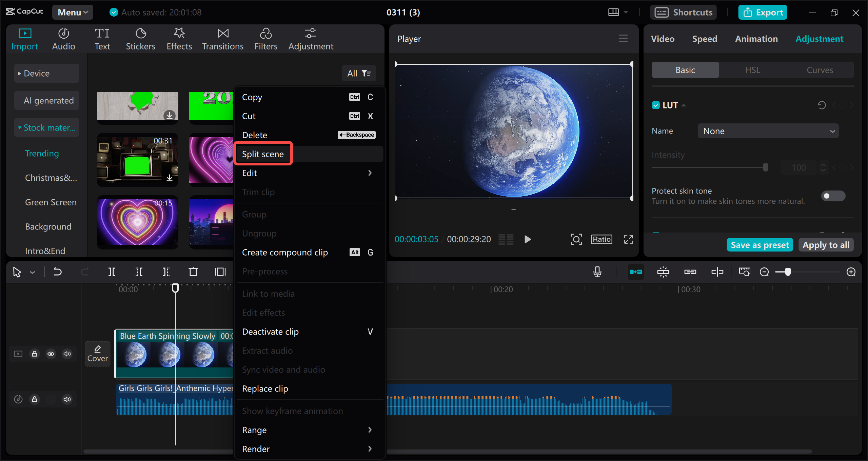Click the Record voiceover microphone icon
The height and width of the screenshot is (461, 868).
[597, 272]
